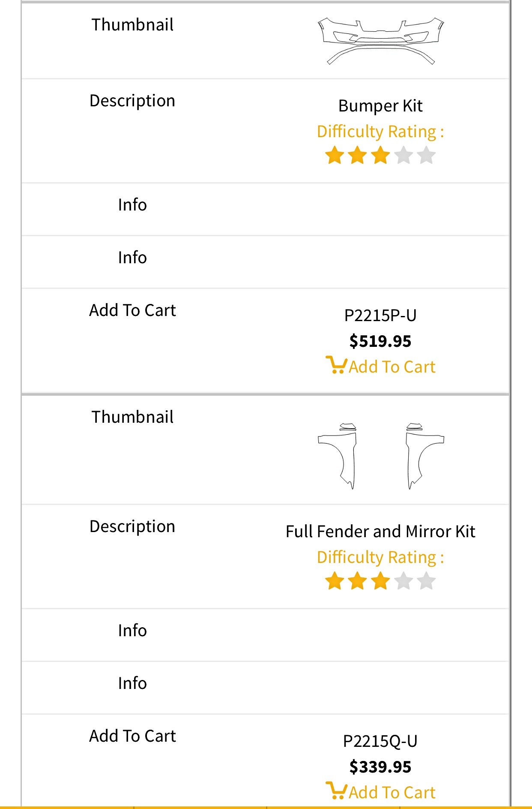Image resolution: width=532 pixels, height=809 pixels.
Task: Click the Fender Kit Difficulty Rating label
Action: pyautogui.click(x=380, y=557)
